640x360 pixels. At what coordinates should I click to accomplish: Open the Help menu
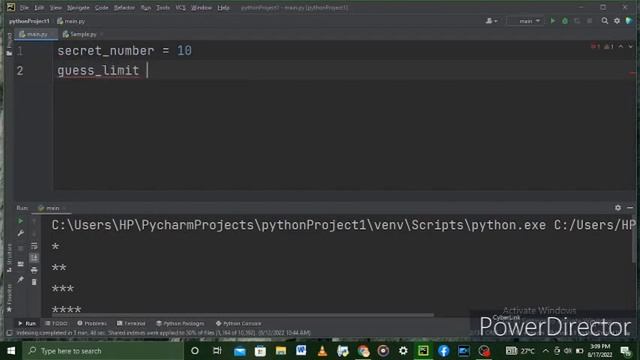coord(223,8)
